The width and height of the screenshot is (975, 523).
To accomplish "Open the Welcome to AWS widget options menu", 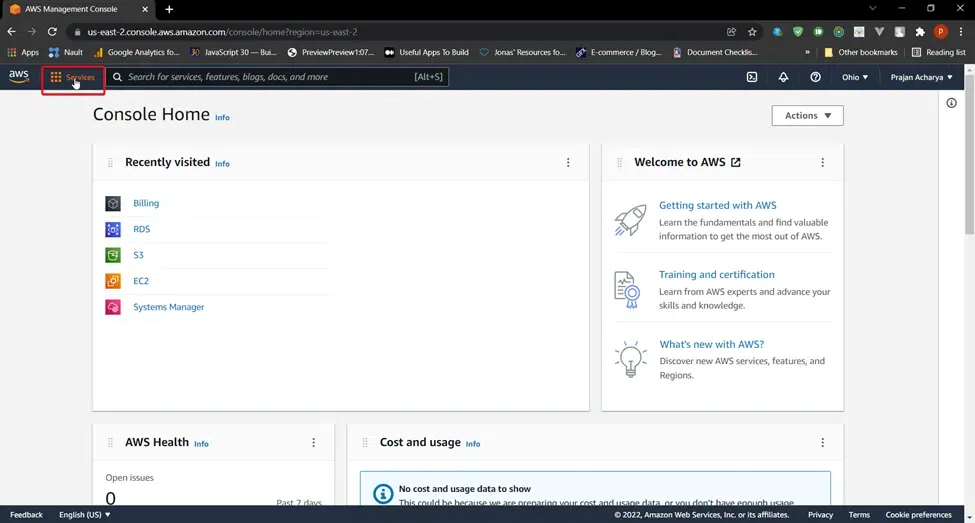I will point(823,162).
